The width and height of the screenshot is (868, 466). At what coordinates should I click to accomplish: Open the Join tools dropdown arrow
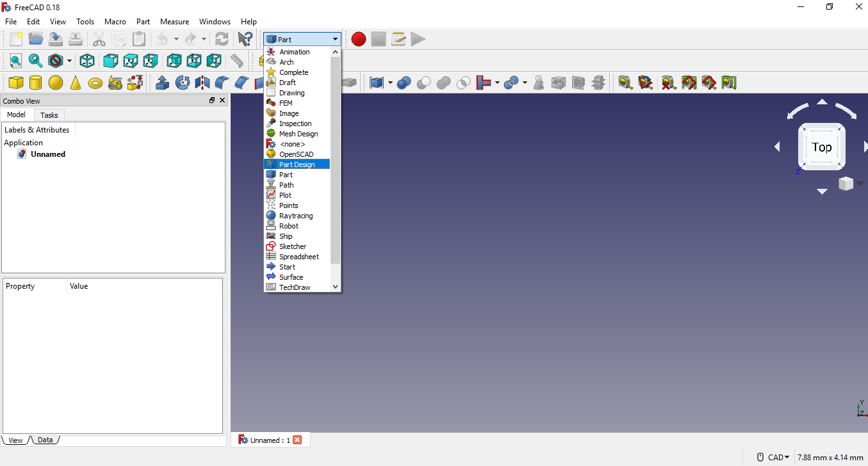coord(497,83)
